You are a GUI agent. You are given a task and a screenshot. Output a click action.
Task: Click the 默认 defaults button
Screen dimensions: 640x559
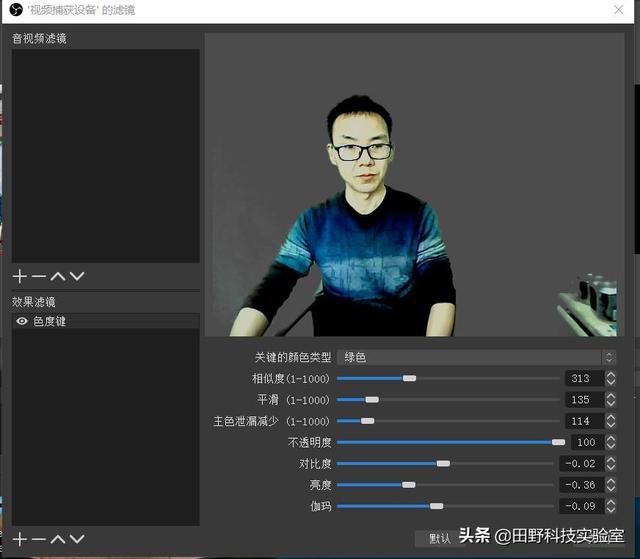click(x=439, y=539)
